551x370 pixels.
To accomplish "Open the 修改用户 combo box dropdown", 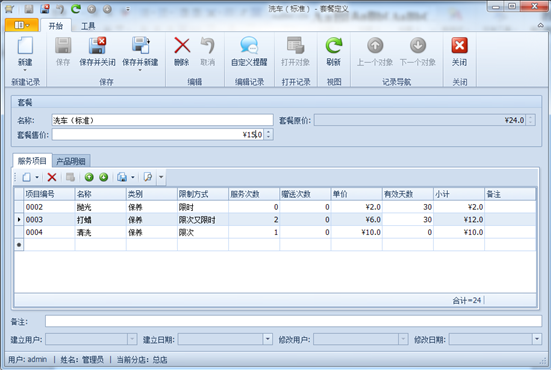I will (x=403, y=339).
